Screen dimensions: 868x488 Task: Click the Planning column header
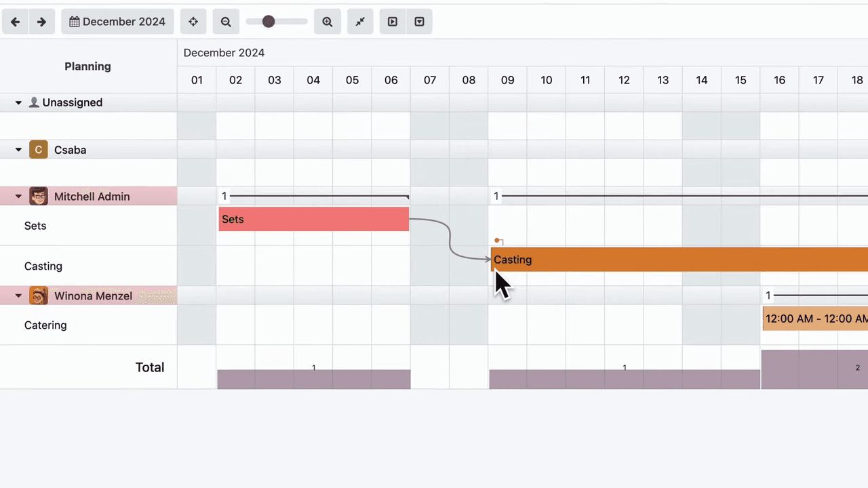87,66
